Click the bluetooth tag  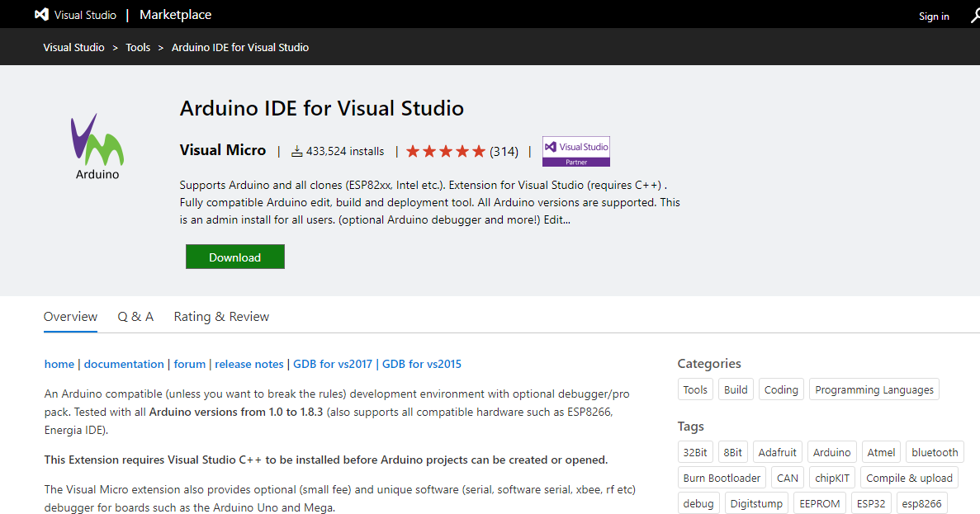935,452
